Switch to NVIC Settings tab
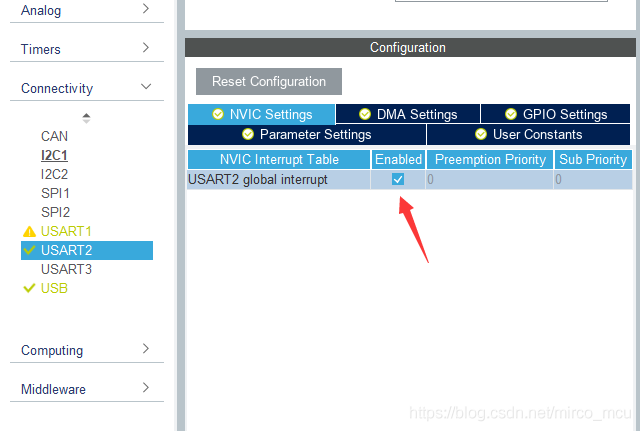The image size is (640, 431). 262,114
